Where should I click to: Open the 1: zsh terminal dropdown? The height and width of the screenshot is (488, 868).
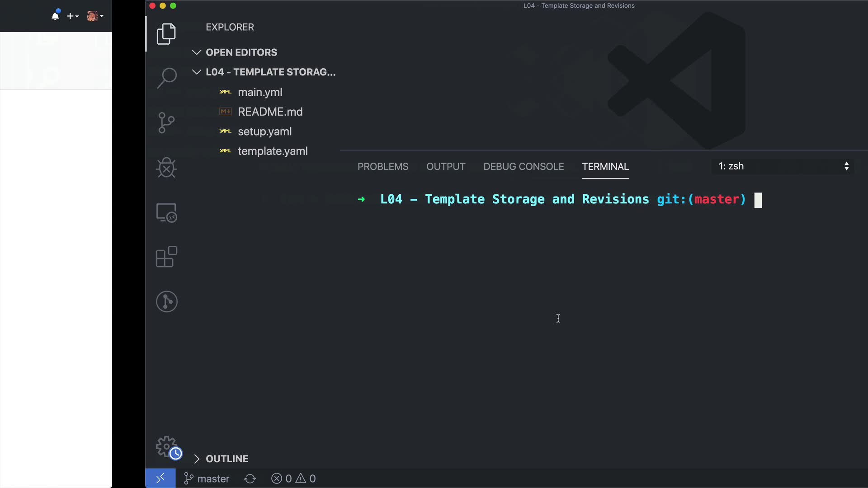tap(783, 166)
